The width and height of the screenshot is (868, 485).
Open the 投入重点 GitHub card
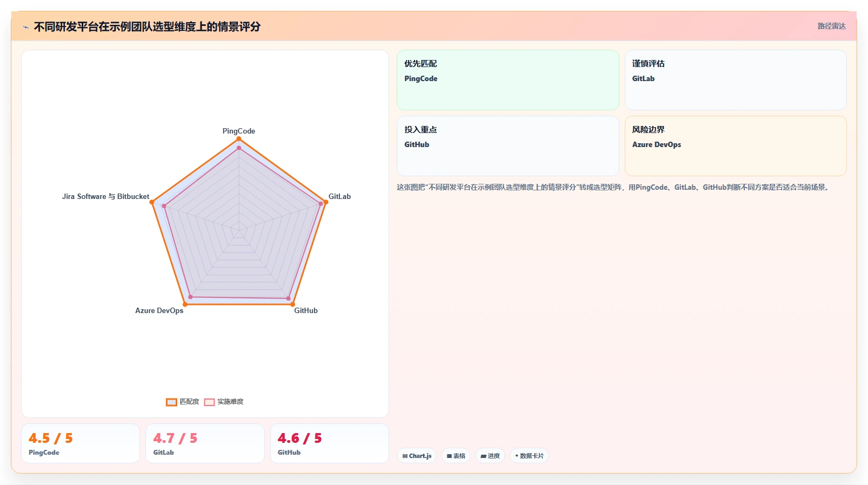(508, 146)
